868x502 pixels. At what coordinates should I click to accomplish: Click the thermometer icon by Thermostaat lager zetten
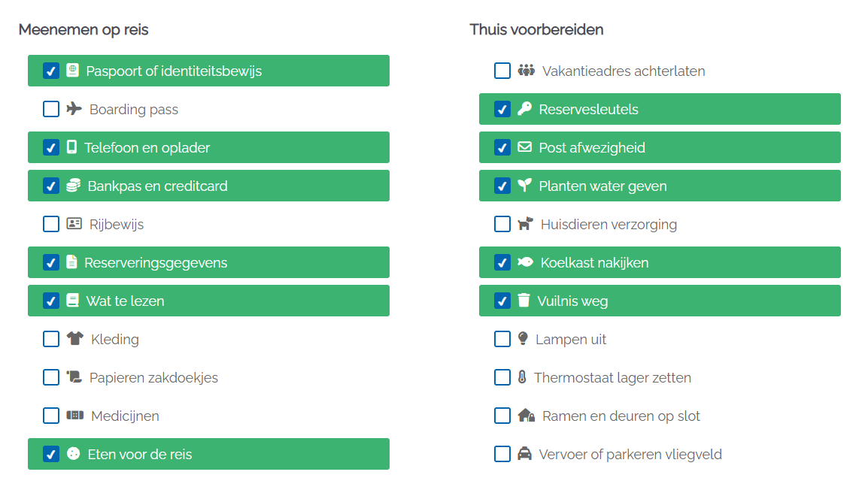click(x=521, y=377)
